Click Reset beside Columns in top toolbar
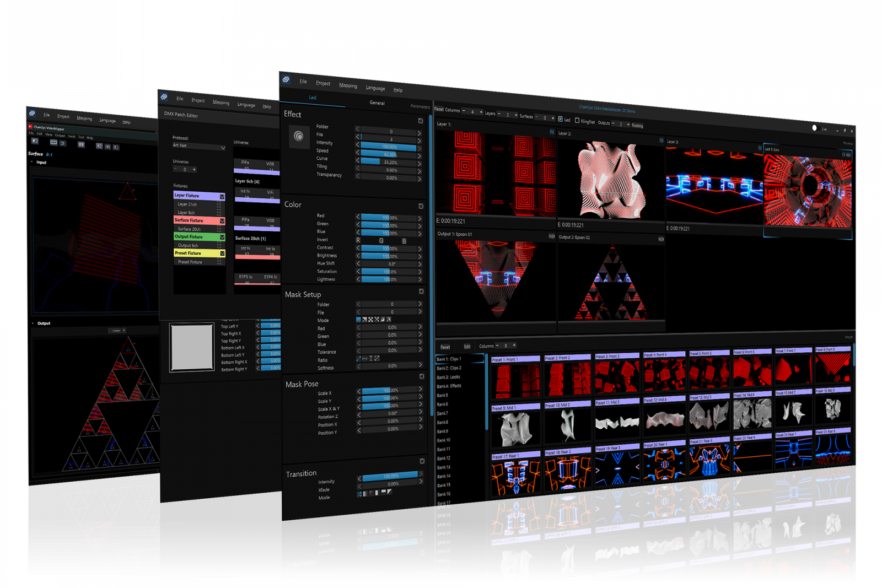 click(x=439, y=109)
